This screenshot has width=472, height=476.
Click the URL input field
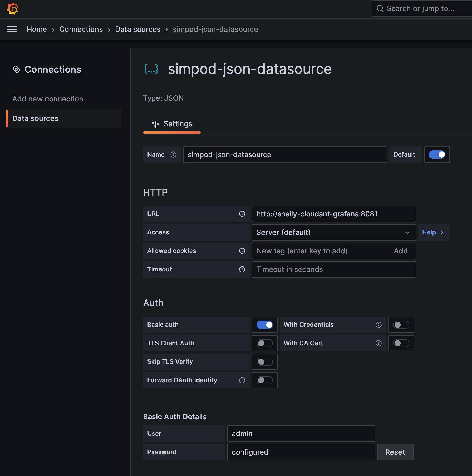[334, 214]
